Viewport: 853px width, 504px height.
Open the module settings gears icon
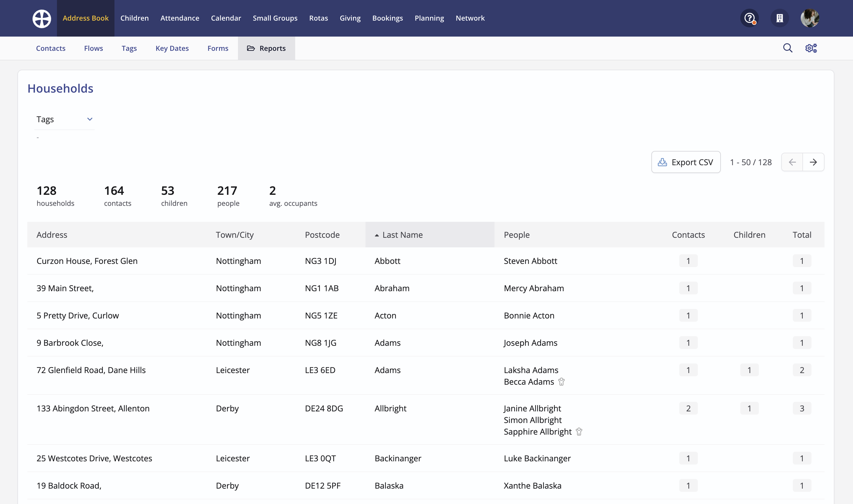pyautogui.click(x=811, y=48)
